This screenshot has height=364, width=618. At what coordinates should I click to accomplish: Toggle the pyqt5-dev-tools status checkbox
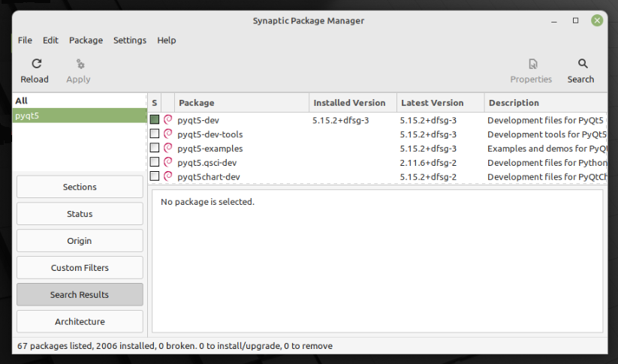click(155, 134)
